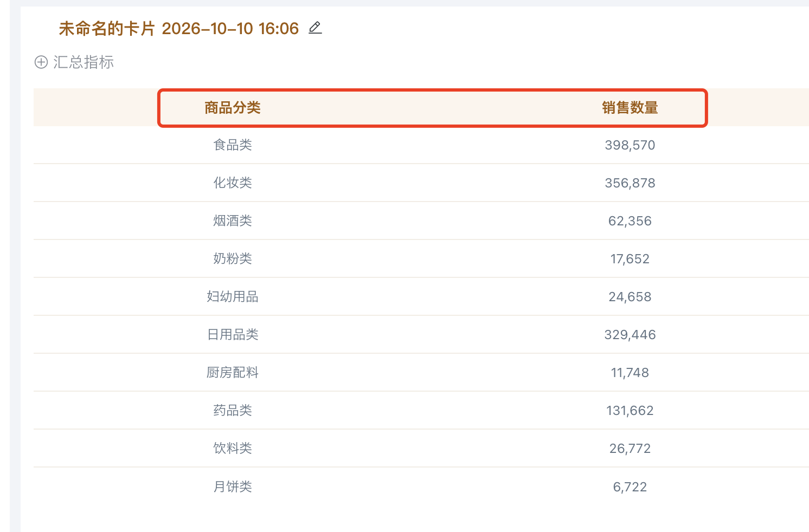The height and width of the screenshot is (532, 809).
Task: Click the sales value 62,356
Action: [x=630, y=221]
